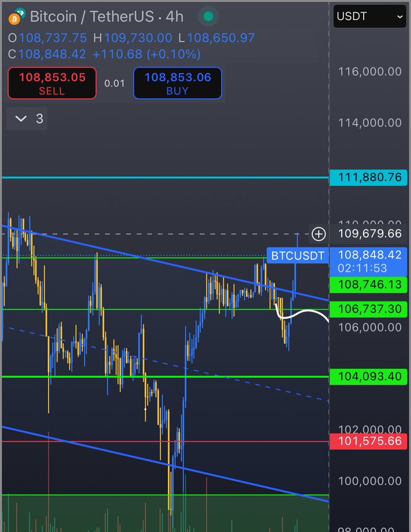
Task: Click the change value +110.68 (+0.10%)
Action: [147, 54]
